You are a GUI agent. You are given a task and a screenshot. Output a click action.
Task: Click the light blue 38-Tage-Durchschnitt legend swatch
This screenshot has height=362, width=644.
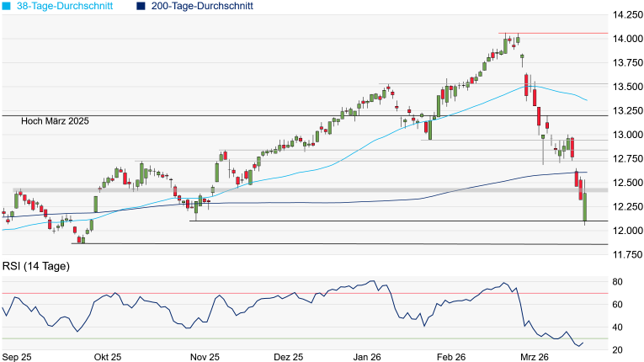click(7, 6)
